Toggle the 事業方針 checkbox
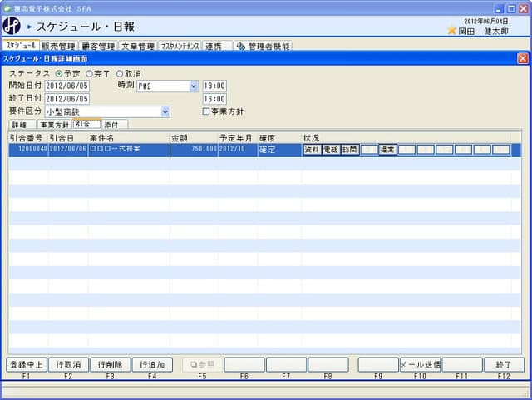Screen dimensions: 532x400 pos(205,111)
